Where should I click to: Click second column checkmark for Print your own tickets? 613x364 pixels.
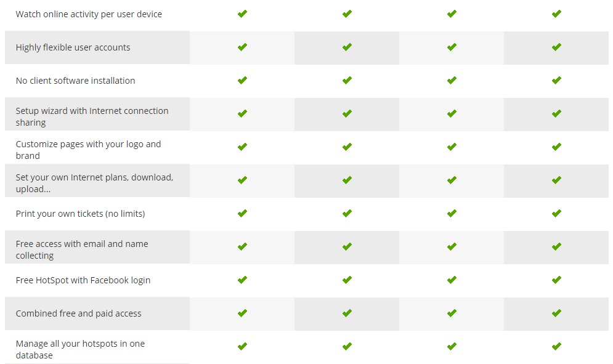347,213
